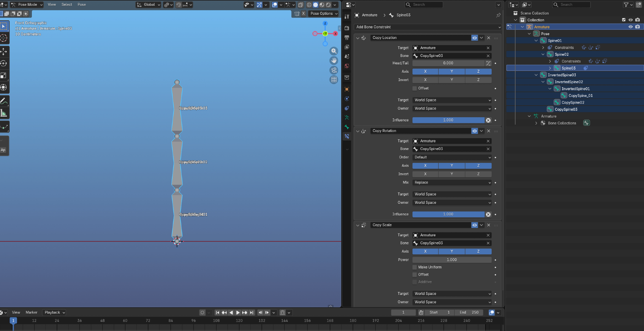The width and height of the screenshot is (644, 331).
Task: Click Pose Options button
Action: click(x=324, y=14)
